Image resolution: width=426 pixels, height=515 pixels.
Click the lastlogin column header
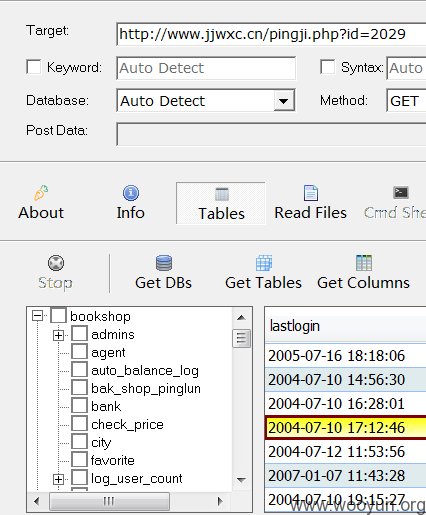pyautogui.click(x=345, y=326)
